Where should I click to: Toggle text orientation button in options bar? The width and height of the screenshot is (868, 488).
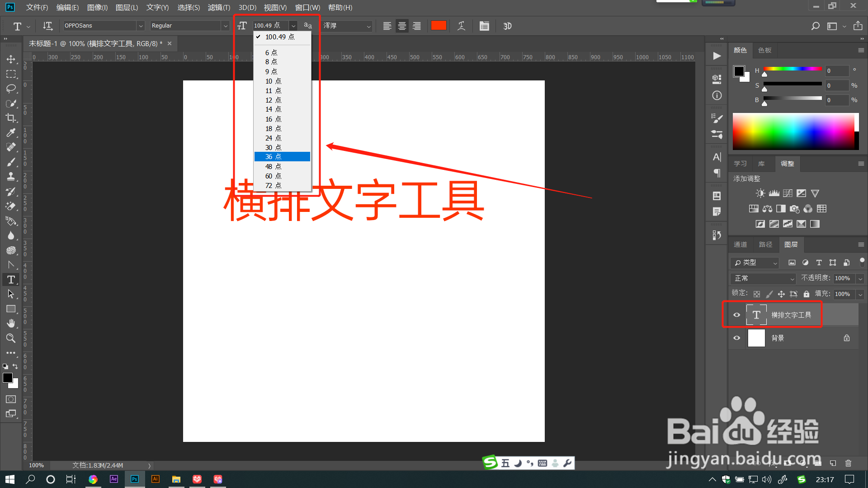click(x=47, y=26)
